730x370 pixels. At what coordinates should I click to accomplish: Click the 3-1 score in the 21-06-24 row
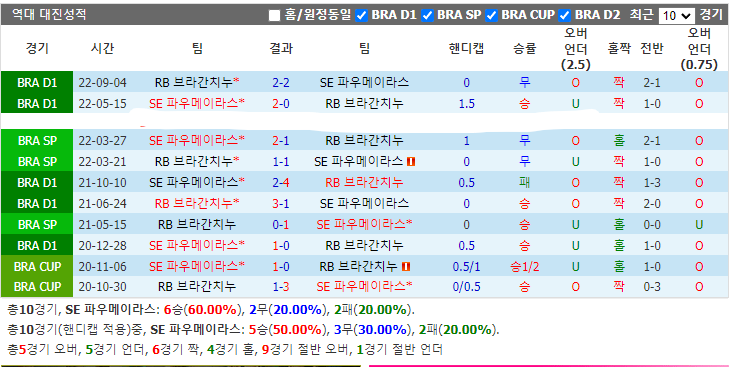click(281, 203)
